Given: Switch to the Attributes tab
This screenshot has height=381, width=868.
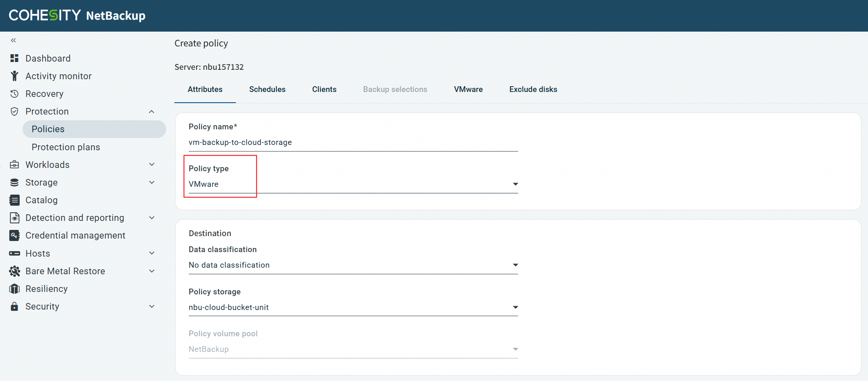Looking at the screenshot, I should pos(205,90).
